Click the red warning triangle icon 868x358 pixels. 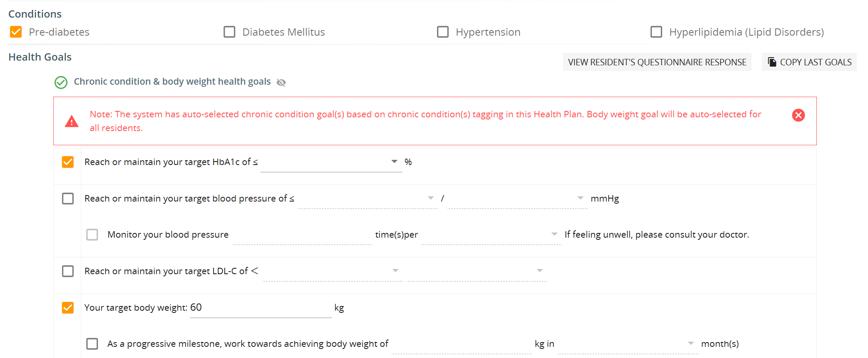71,121
